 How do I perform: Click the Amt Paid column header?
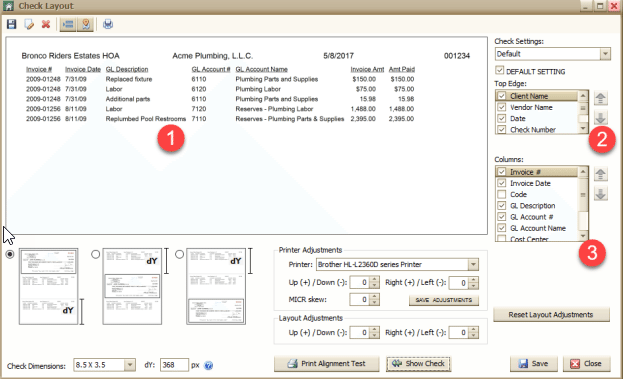pos(402,69)
